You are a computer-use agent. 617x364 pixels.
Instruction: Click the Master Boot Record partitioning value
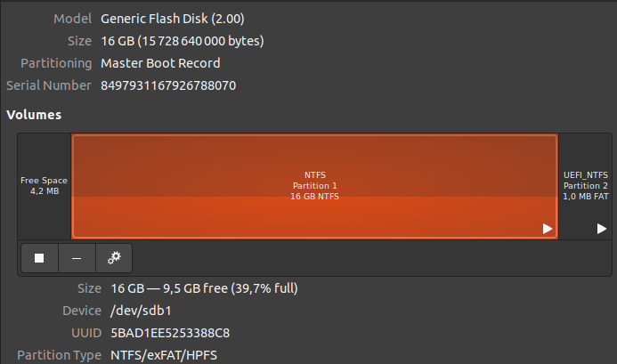[x=160, y=63]
